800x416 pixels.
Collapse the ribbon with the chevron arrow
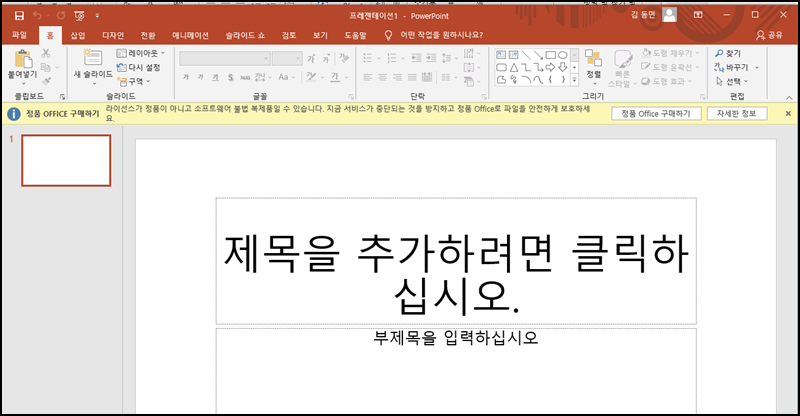789,97
